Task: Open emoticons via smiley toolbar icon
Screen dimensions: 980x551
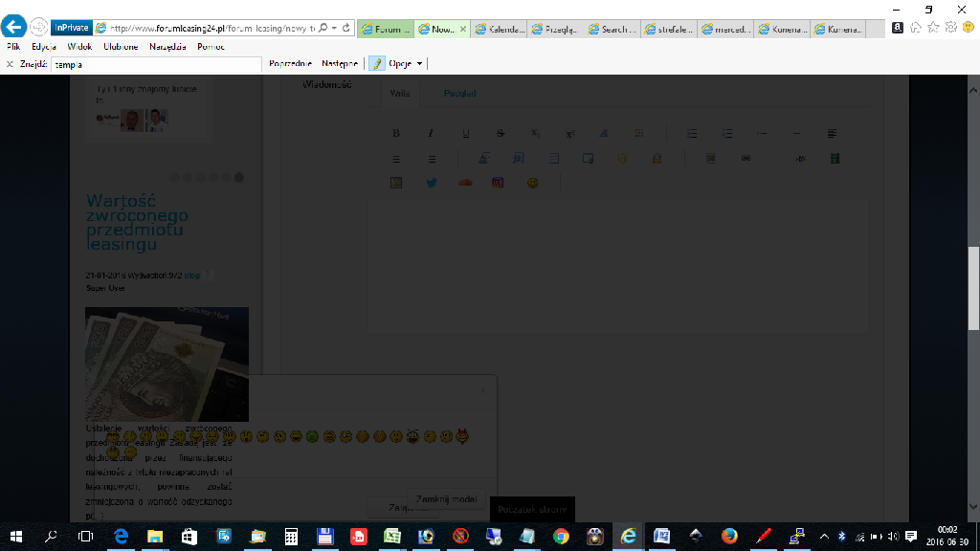Action: click(x=532, y=183)
